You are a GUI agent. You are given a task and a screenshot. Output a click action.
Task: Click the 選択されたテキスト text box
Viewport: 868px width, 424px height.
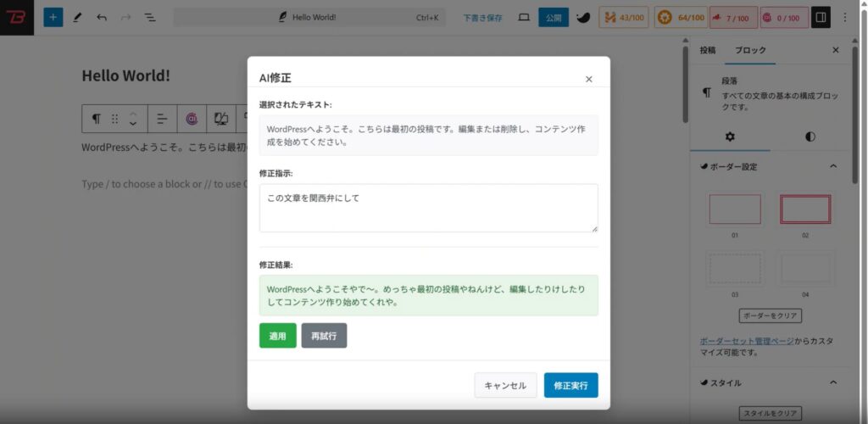tap(428, 135)
